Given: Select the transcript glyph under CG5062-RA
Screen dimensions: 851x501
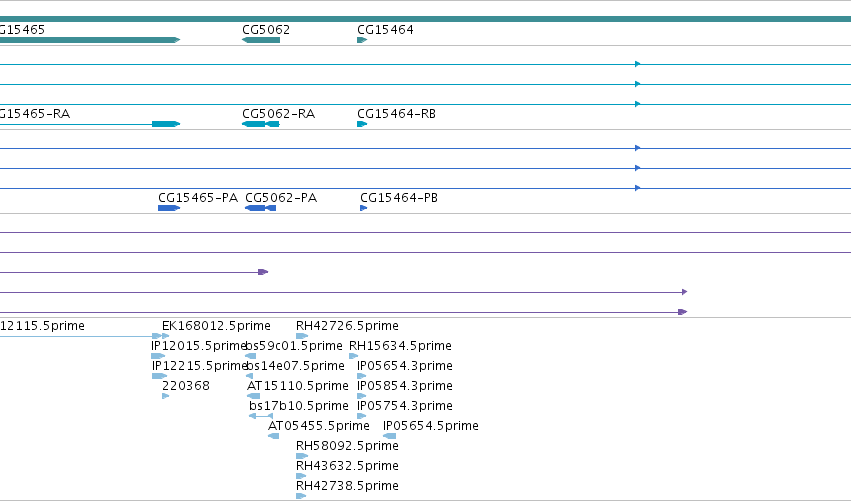Looking at the screenshot, I should [x=261, y=124].
